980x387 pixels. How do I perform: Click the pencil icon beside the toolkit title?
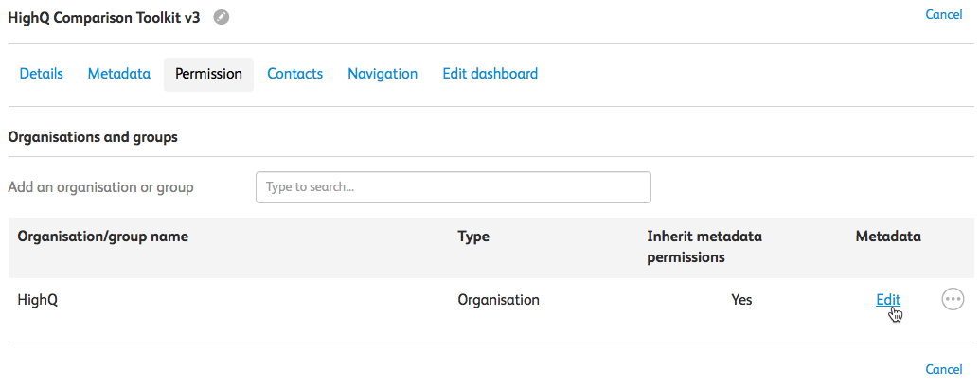coord(222,17)
